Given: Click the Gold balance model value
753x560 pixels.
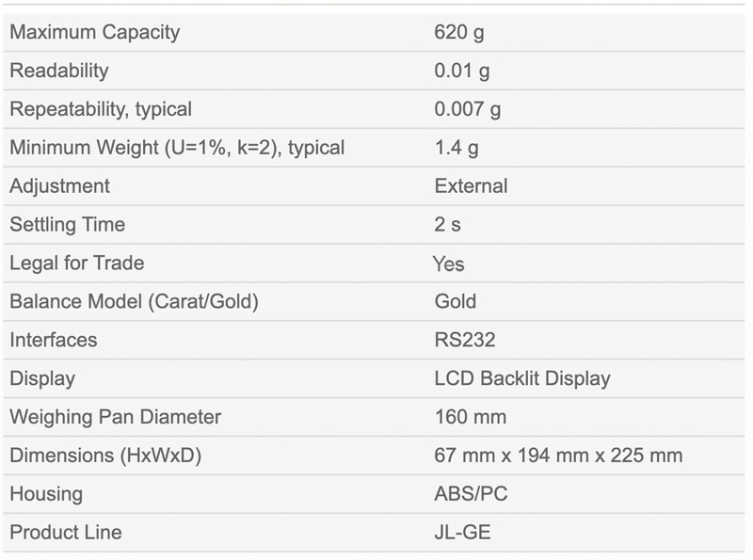Looking at the screenshot, I should point(456,301).
